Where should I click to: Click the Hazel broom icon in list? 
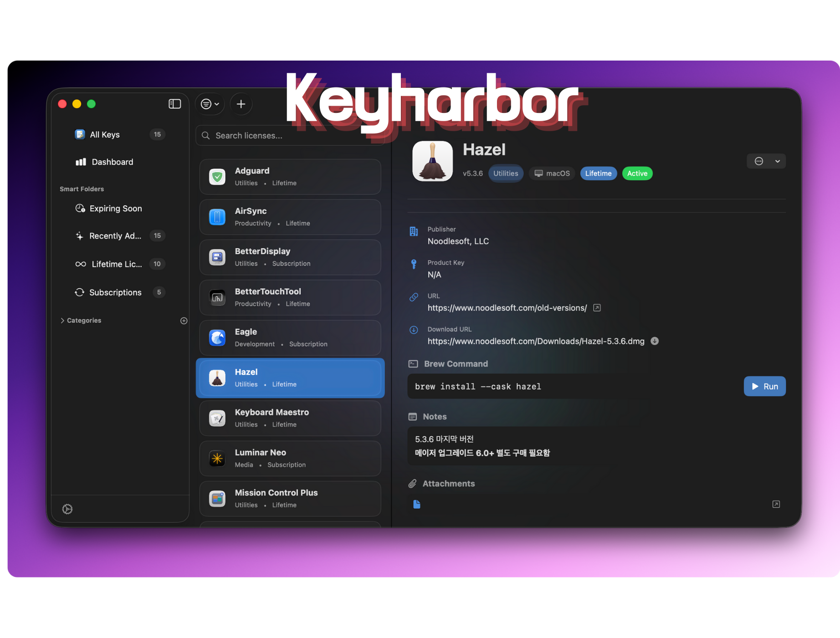coord(217,378)
